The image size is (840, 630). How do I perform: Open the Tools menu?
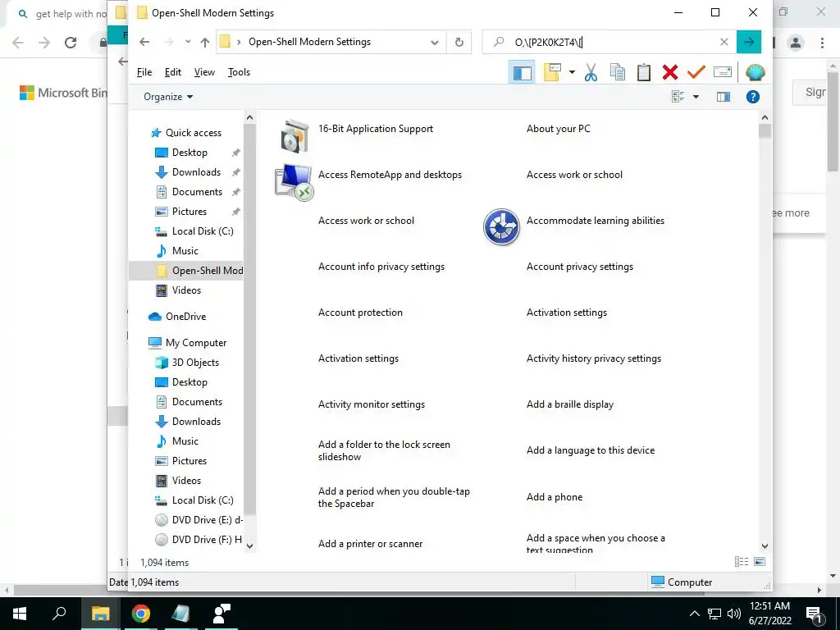[x=239, y=72]
